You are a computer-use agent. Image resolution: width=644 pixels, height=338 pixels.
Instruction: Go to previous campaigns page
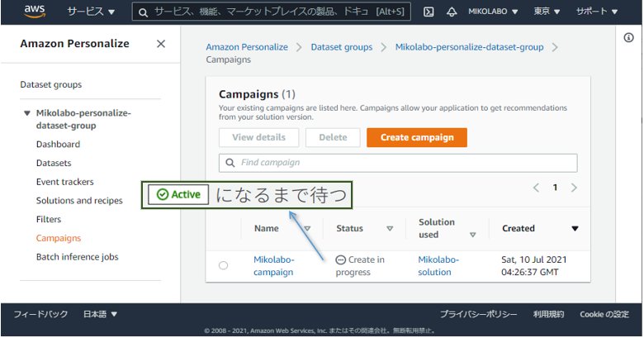[536, 188]
